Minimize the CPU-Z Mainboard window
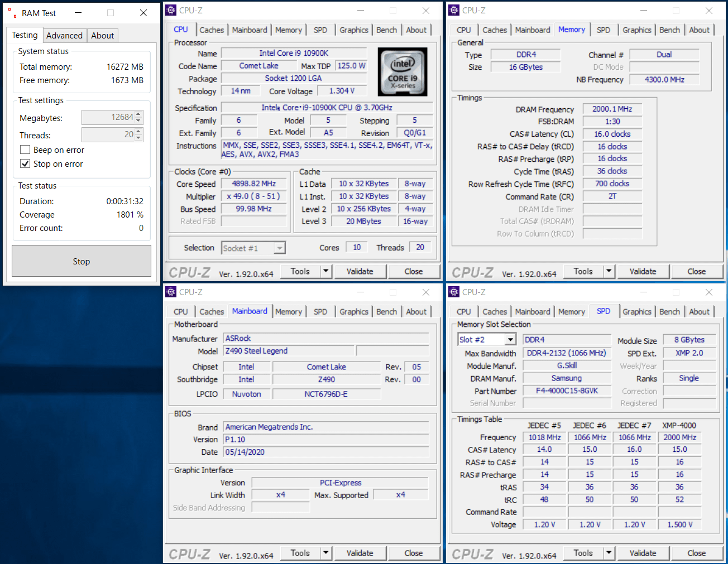Viewport: 728px width, 564px height. (361, 292)
